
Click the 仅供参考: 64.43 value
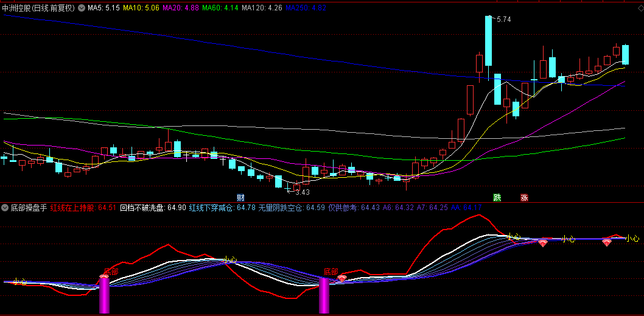coord(354,208)
